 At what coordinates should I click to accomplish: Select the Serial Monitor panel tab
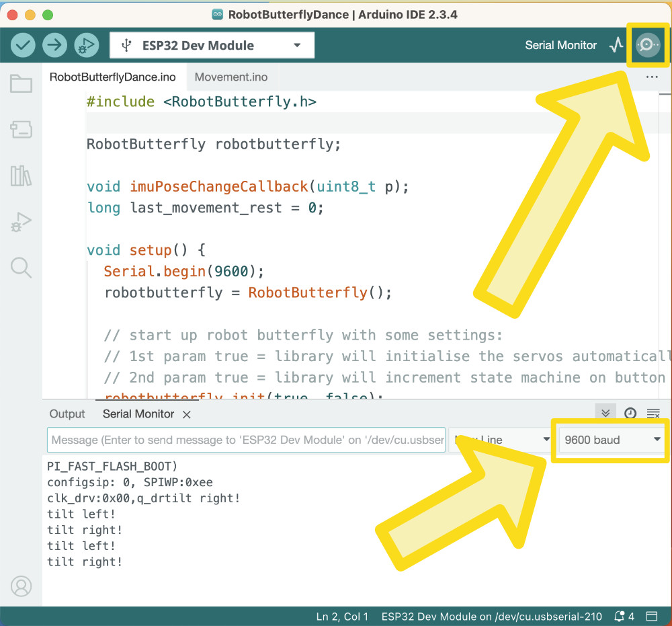(x=138, y=414)
